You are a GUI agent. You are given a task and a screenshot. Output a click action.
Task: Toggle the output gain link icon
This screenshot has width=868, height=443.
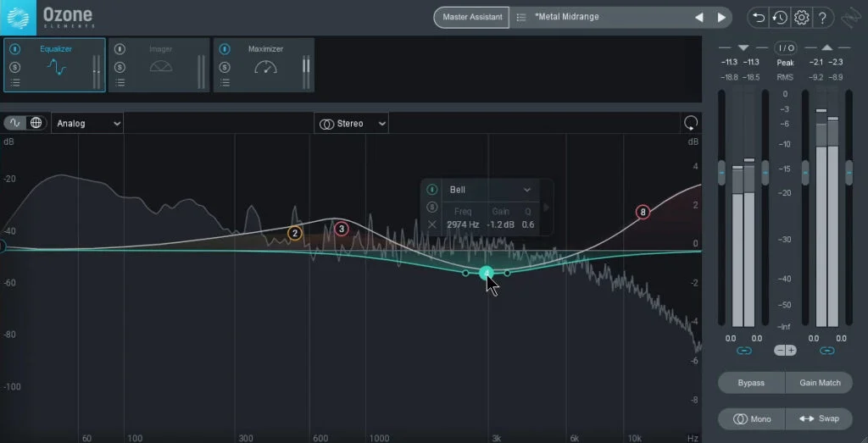tap(827, 351)
